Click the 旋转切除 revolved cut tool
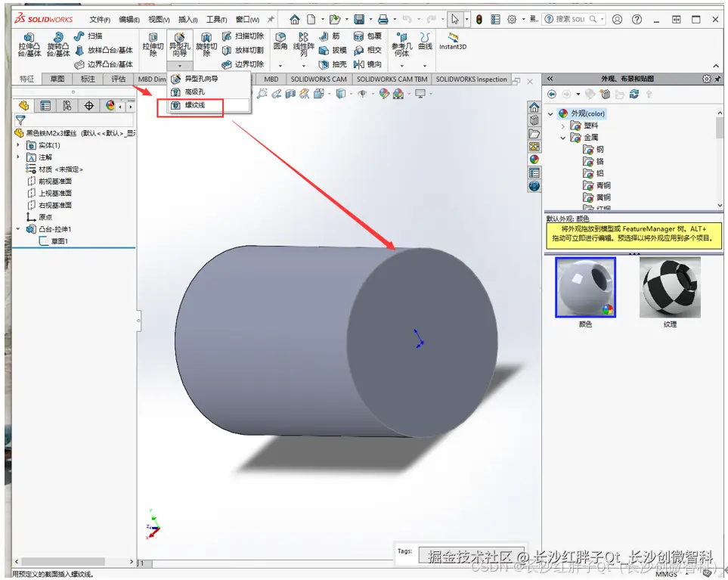728x580 pixels. (x=206, y=45)
